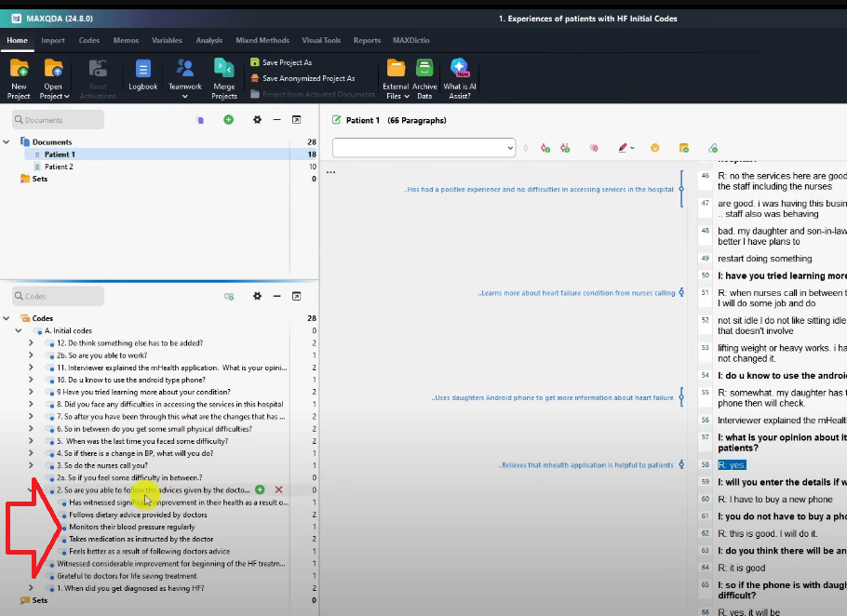Select code Monitors their blood pressure regularly
Screen dimensions: 847x616
coord(132,527)
